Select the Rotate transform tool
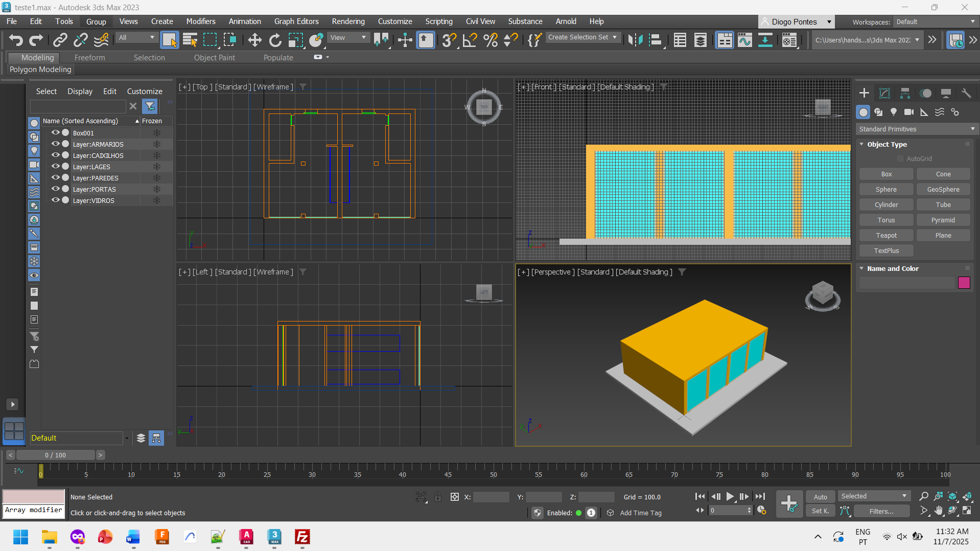The width and height of the screenshot is (980, 551). click(275, 40)
